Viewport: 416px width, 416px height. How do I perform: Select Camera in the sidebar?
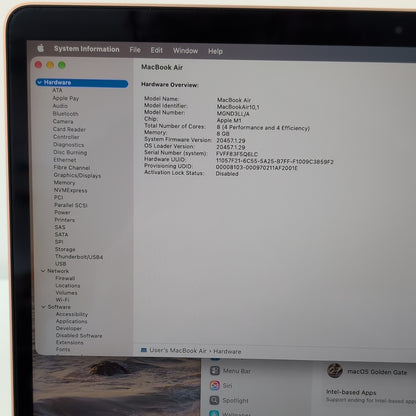click(63, 121)
